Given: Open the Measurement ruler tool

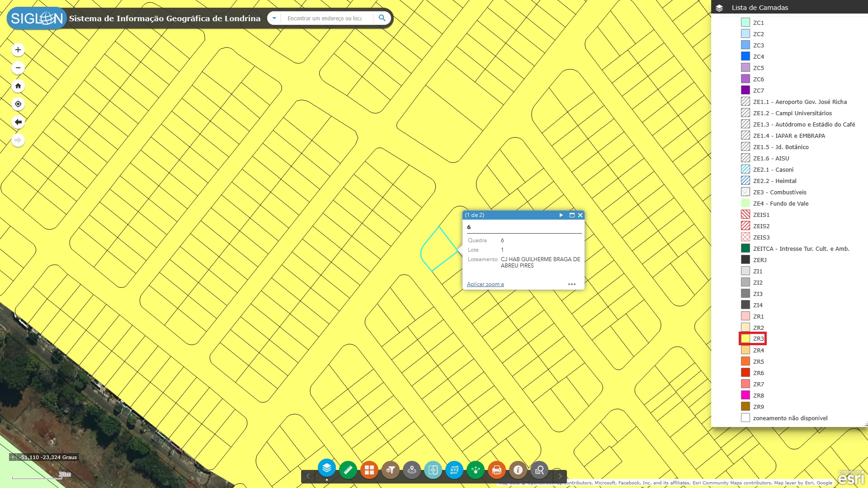Looking at the screenshot, I should point(348,470).
